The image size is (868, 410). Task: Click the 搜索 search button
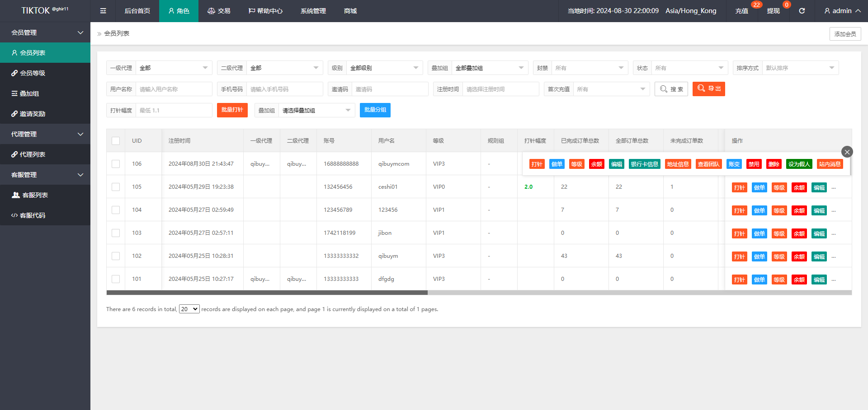671,89
